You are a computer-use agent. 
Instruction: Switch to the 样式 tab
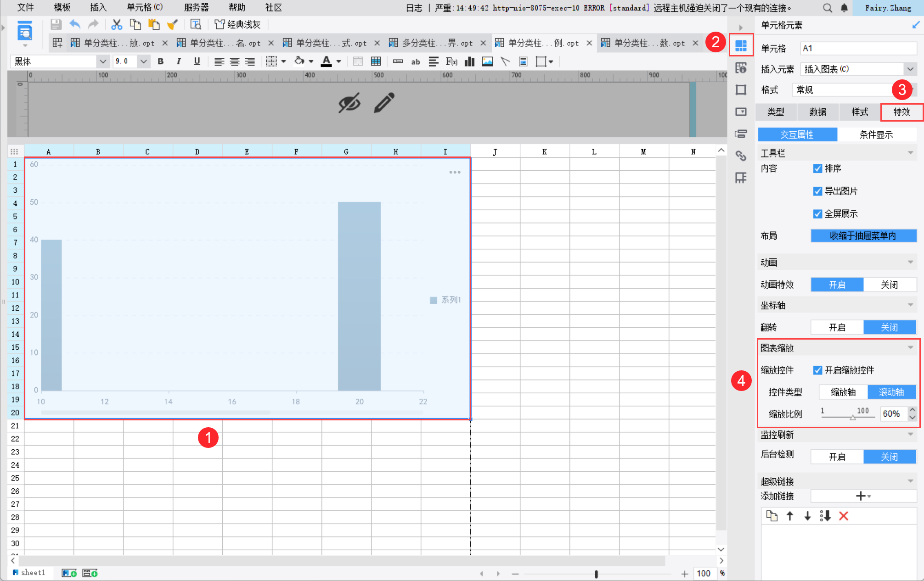click(859, 112)
